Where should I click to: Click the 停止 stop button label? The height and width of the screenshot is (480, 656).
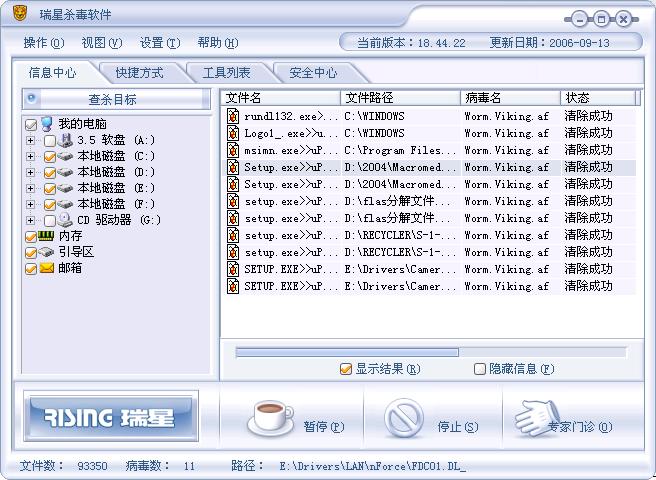click(457, 426)
